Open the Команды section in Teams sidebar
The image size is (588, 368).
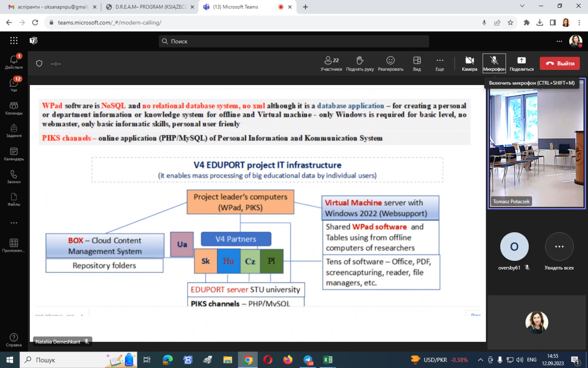point(14,108)
